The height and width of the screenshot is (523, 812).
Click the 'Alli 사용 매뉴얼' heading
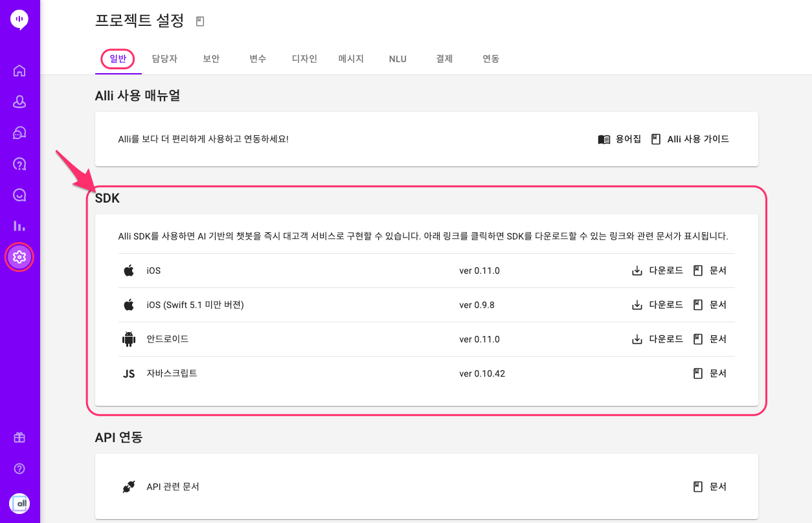(137, 96)
